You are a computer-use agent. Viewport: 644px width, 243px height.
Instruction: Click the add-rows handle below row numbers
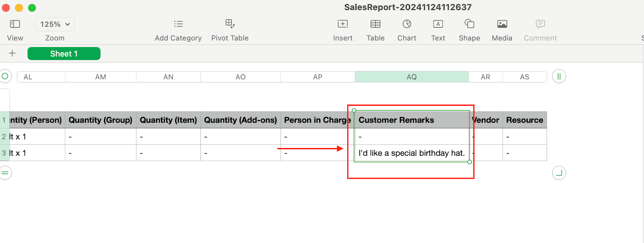tap(5, 173)
